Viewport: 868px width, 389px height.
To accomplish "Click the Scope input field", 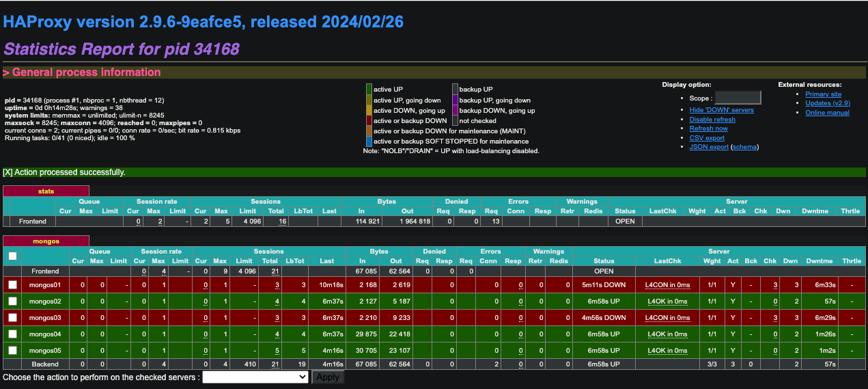I will coord(737,98).
